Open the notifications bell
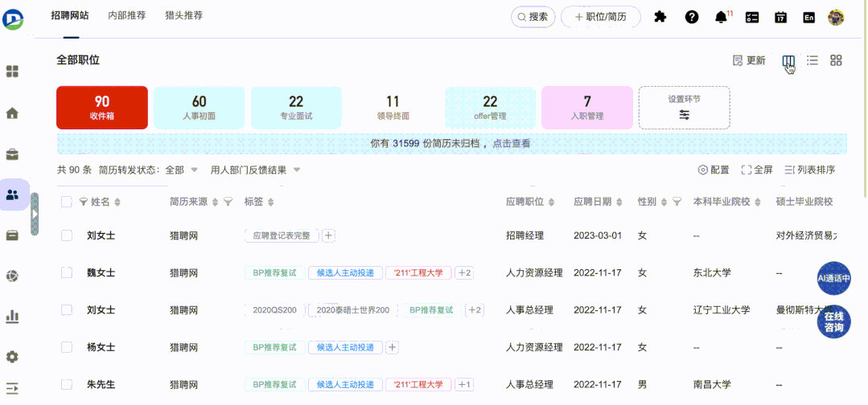This screenshot has height=405, width=868. [722, 17]
